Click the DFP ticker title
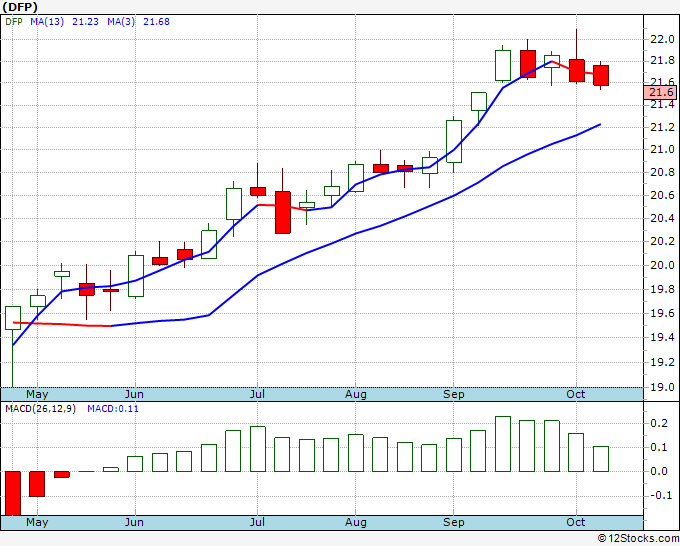The image size is (680, 546). pyautogui.click(x=20, y=7)
